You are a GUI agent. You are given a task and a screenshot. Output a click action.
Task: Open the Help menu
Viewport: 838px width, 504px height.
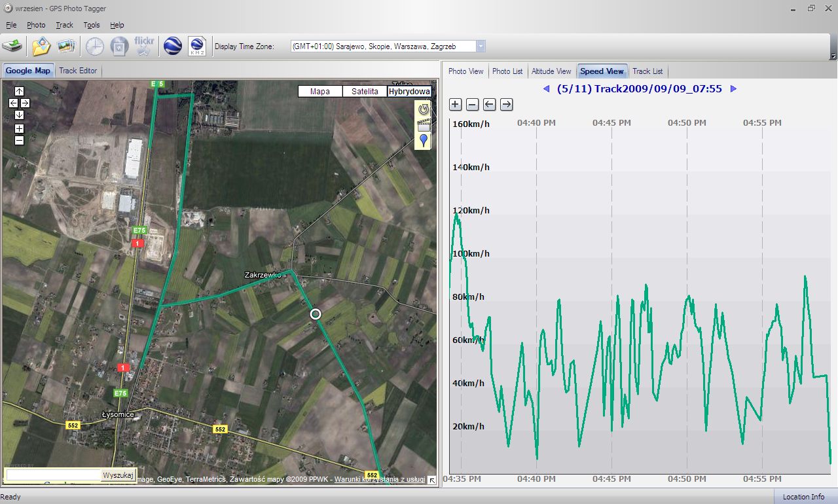click(117, 25)
